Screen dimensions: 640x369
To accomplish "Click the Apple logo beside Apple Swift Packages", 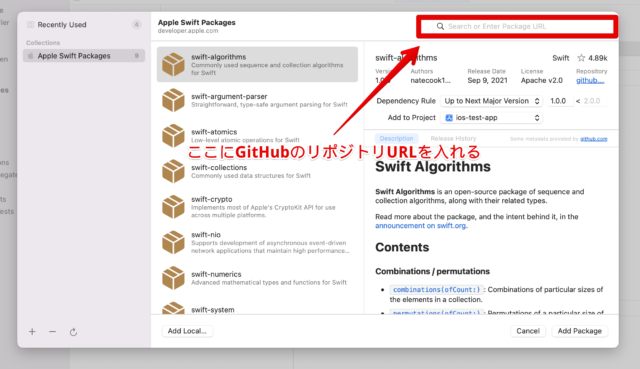I will (30, 56).
